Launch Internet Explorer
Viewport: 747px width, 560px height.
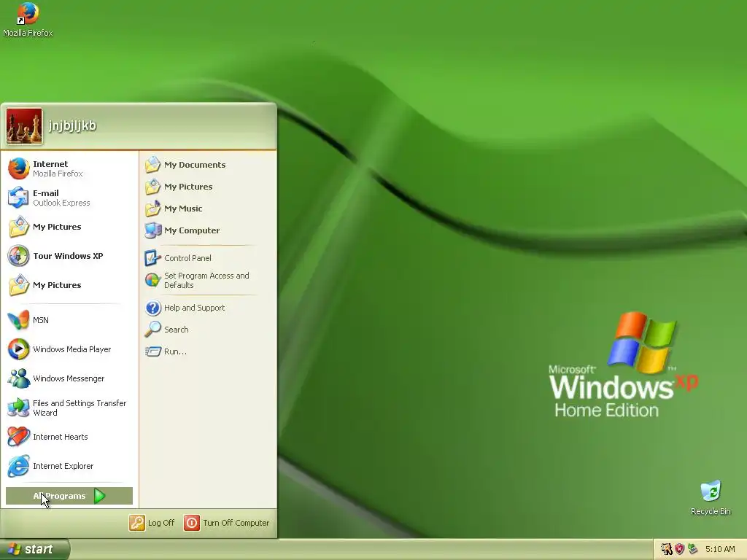(71, 466)
